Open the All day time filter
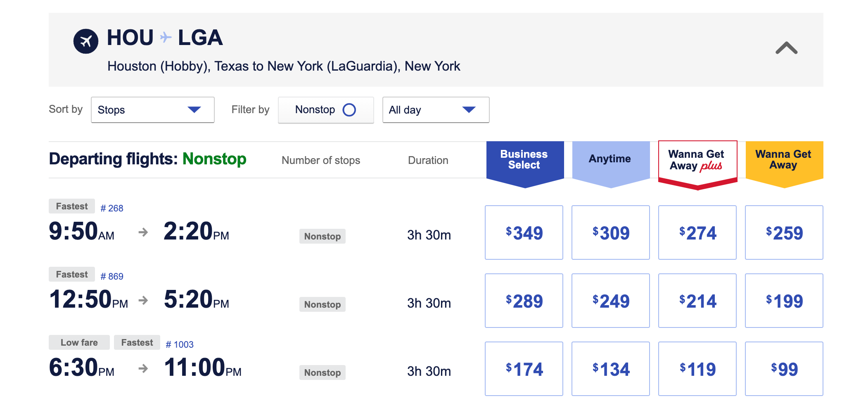The height and width of the screenshot is (408, 868). point(435,109)
